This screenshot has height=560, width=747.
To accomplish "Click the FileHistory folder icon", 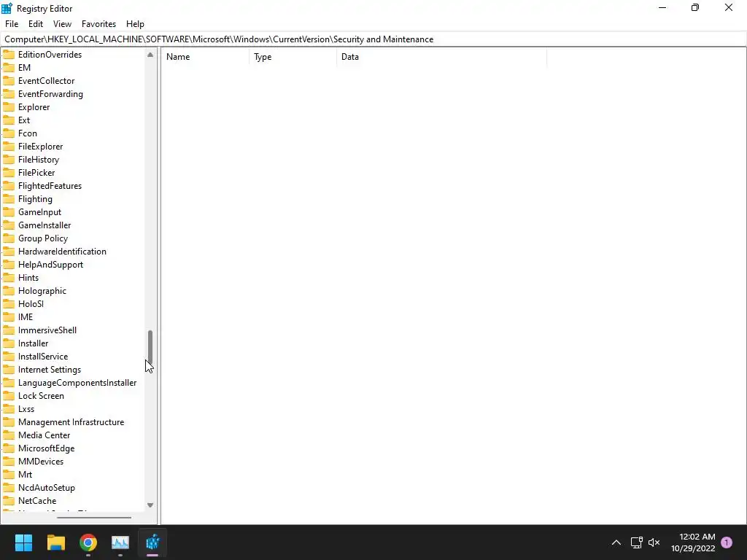I will pyautogui.click(x=9, y=160).
